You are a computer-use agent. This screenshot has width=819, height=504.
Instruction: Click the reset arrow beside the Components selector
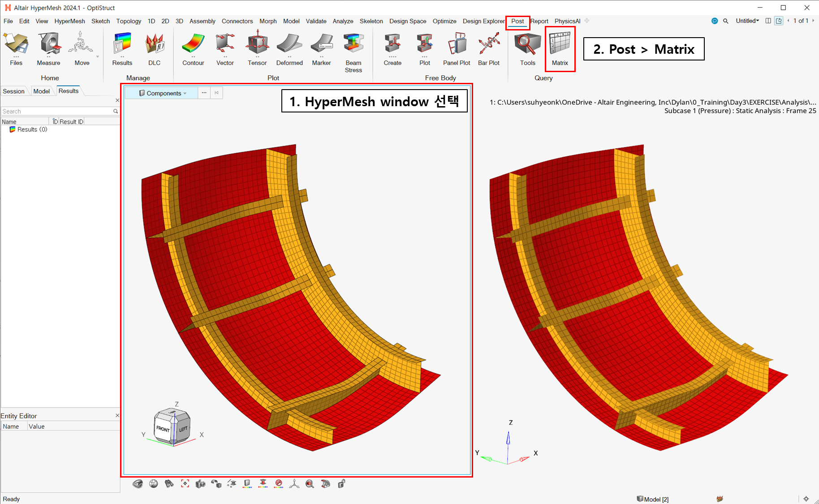[x=217, y=93]
